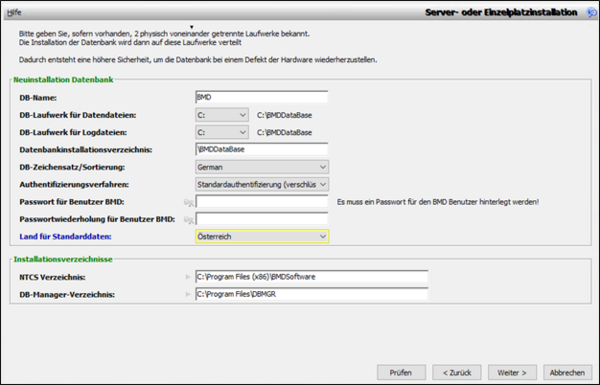Screen dimensions: 600x385
Task: Click the < Zurück button
Action: pos(457,372)
